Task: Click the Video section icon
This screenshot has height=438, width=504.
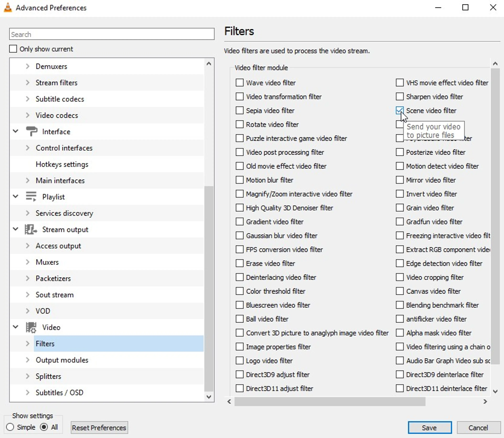Action: pyautogui.click(x=31, y=327)
